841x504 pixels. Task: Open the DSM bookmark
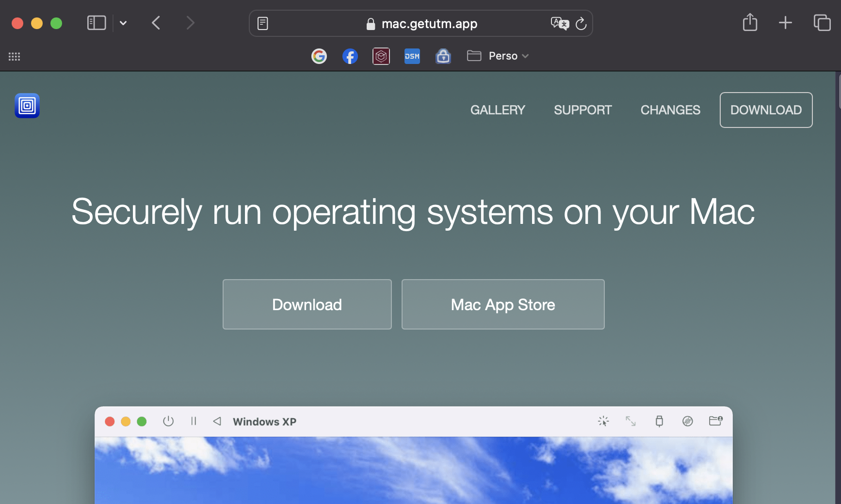412,56
